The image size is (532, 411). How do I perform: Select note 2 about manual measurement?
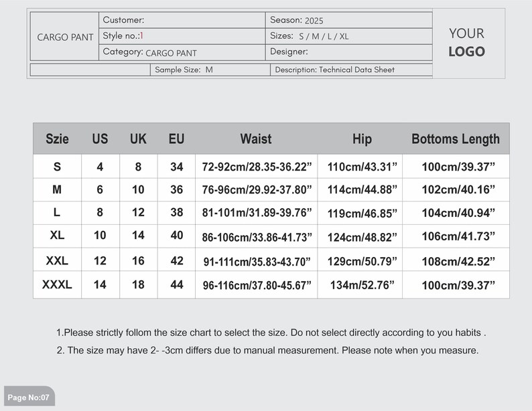267,350
